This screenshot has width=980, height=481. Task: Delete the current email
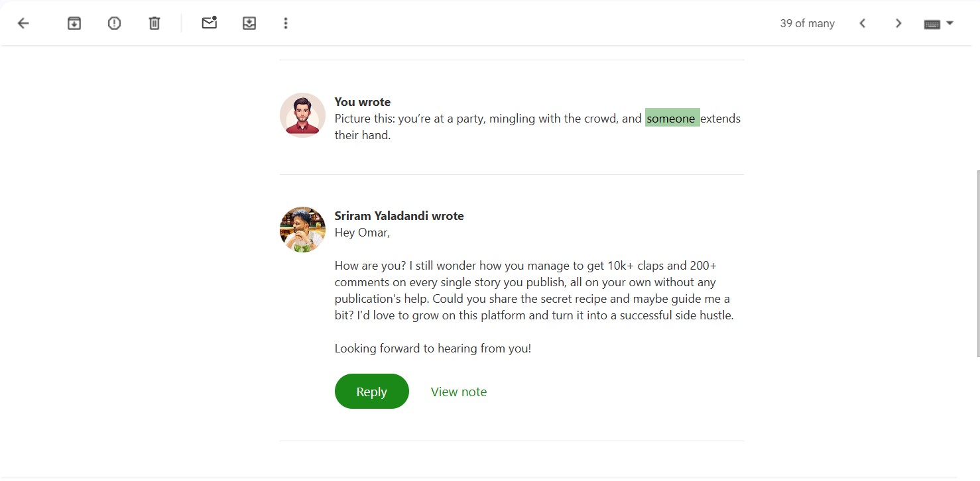[x=154, y=23]
